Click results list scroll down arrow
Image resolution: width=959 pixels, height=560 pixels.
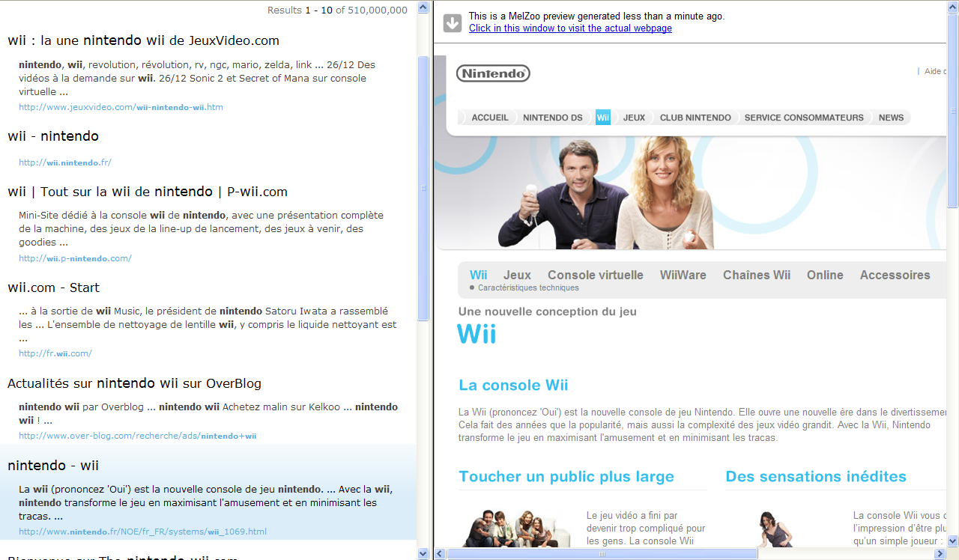(423, 553)
